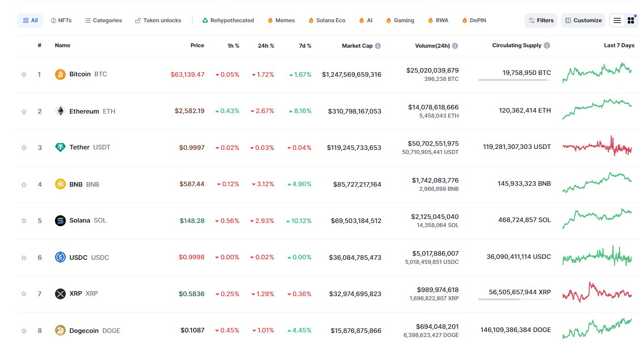This screenshot has height=347, width=644.
Task: Open the Categories tab
Action: (x=103, y=20)
